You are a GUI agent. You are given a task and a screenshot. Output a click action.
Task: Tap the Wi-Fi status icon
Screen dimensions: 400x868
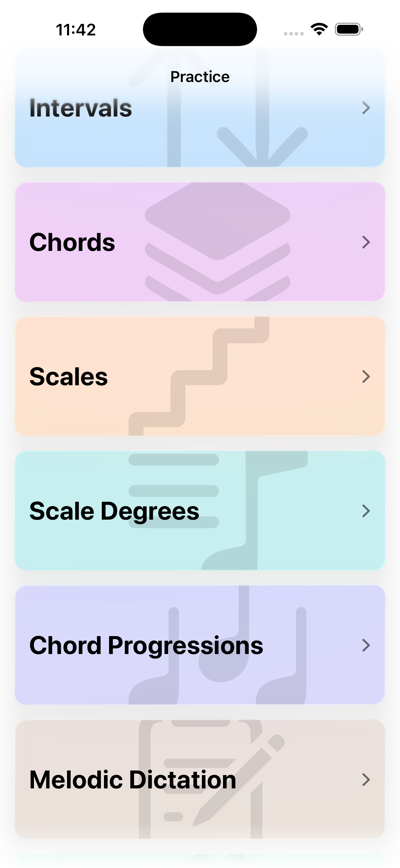[319, 29]
